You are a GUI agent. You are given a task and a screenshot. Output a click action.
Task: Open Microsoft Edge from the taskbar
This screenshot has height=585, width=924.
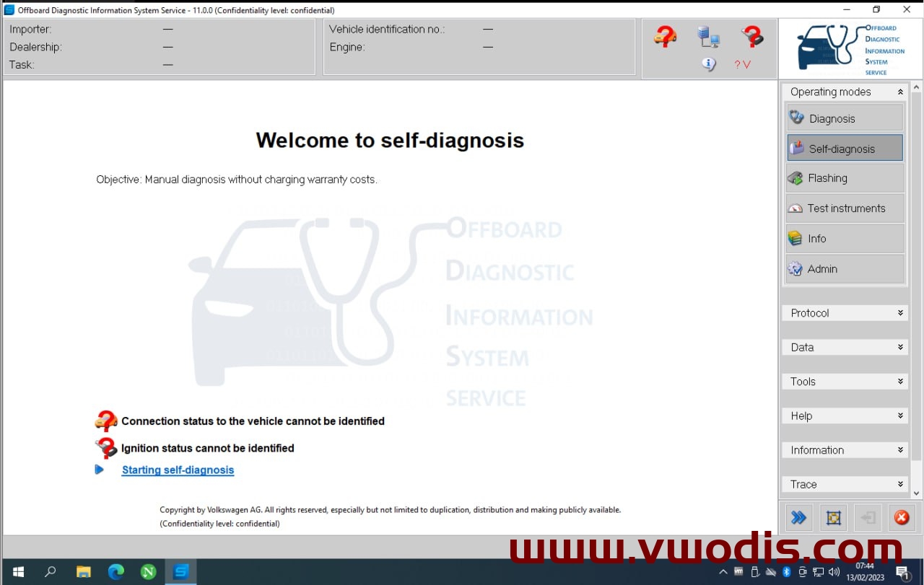pos(115,572)
